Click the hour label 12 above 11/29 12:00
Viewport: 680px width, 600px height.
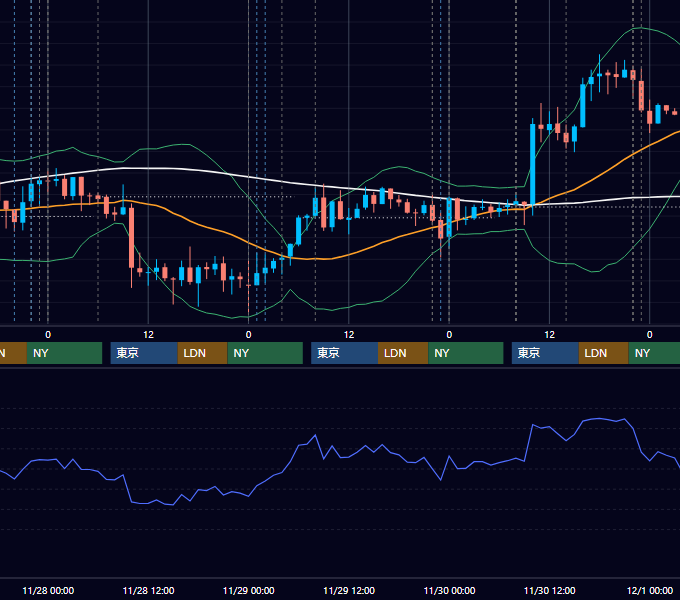349,335
